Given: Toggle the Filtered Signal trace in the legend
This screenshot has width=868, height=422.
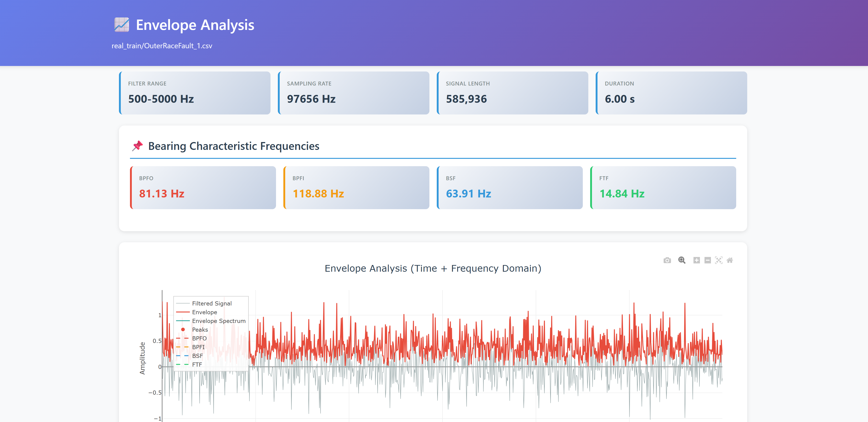Looking at the screenshot, I should [x=212, y=303].
